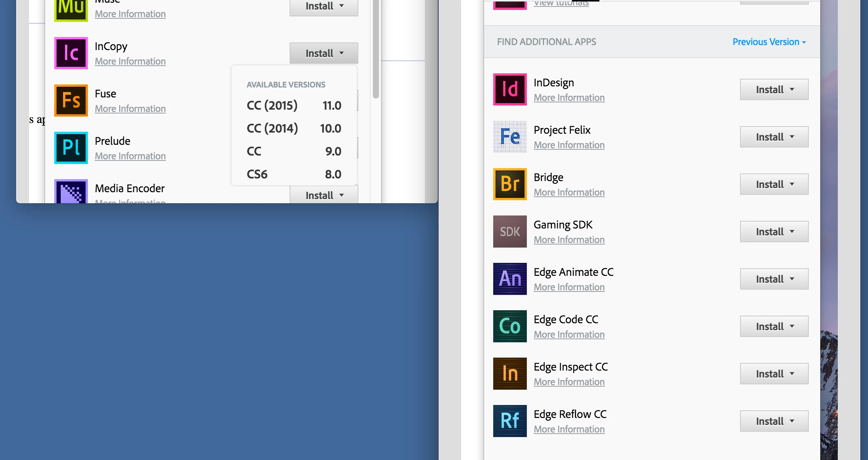Image resolution: width=868 pixels, height=460 pixels.
Task: Click the Fuse app icon
Action: (x=71, y=100)
